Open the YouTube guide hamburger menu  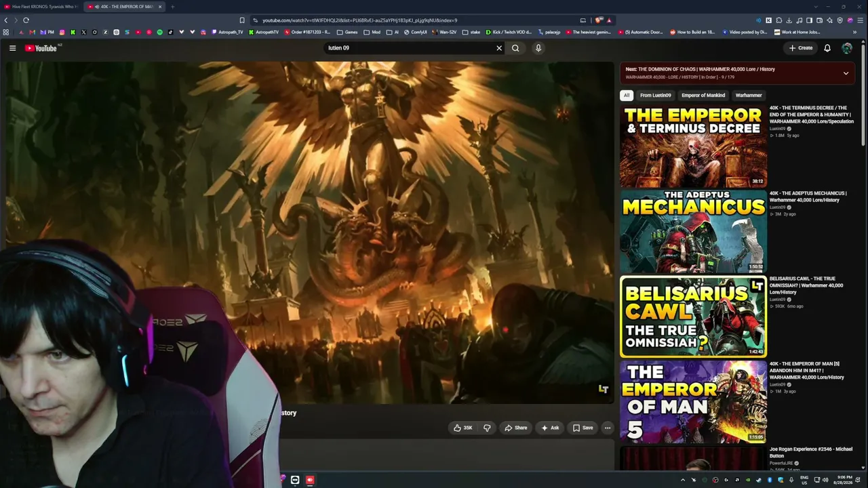(12, 48)
